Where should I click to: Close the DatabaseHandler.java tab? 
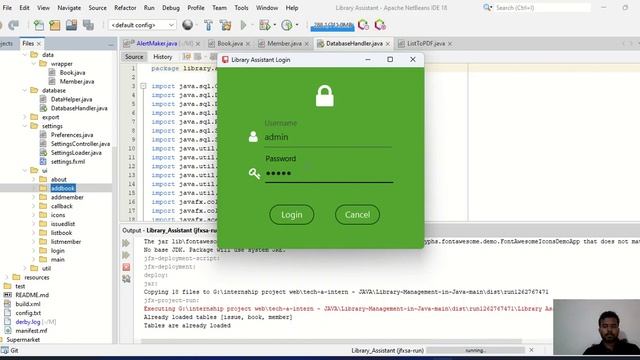[388, 44]
